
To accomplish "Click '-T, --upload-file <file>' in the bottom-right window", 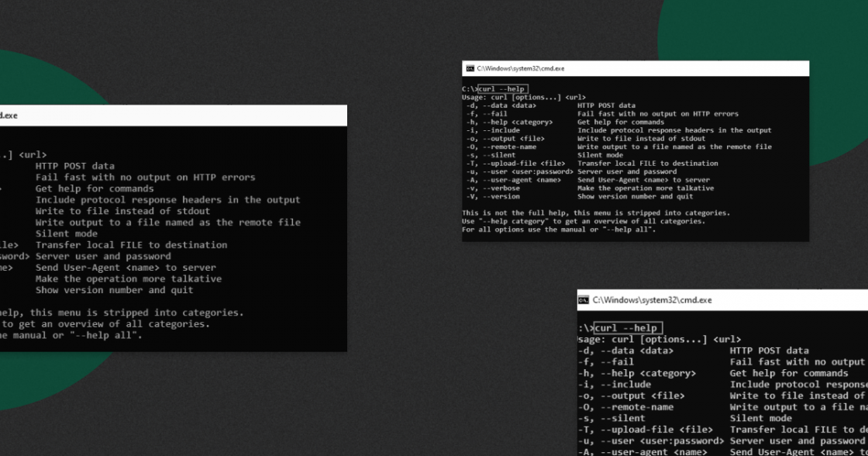I will click(x=646, y=430).
